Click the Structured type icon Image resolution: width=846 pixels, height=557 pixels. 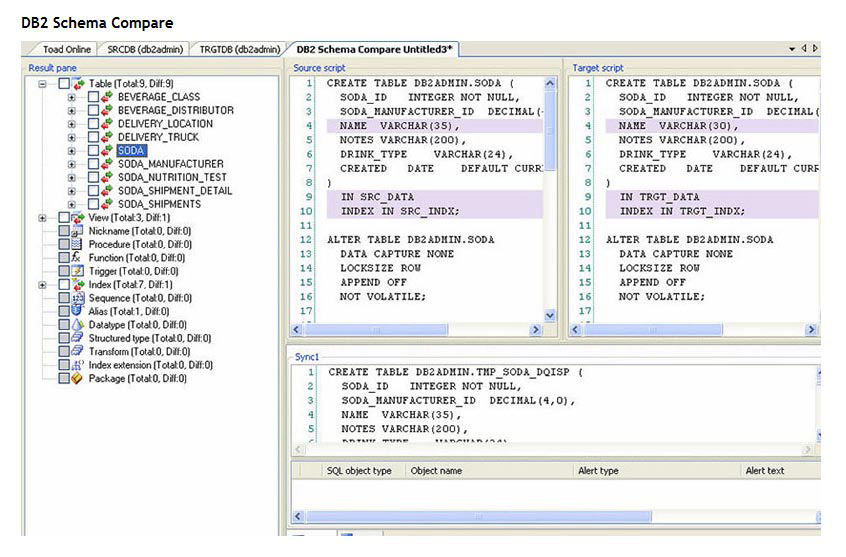point(78,338)
